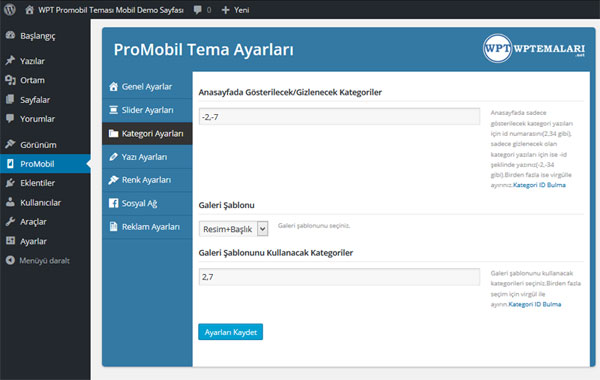Click the folder icon beside Kategori Ayarları
Image resolution: width=600 pixels, height=380 pixels.
[x=113, y=133]
